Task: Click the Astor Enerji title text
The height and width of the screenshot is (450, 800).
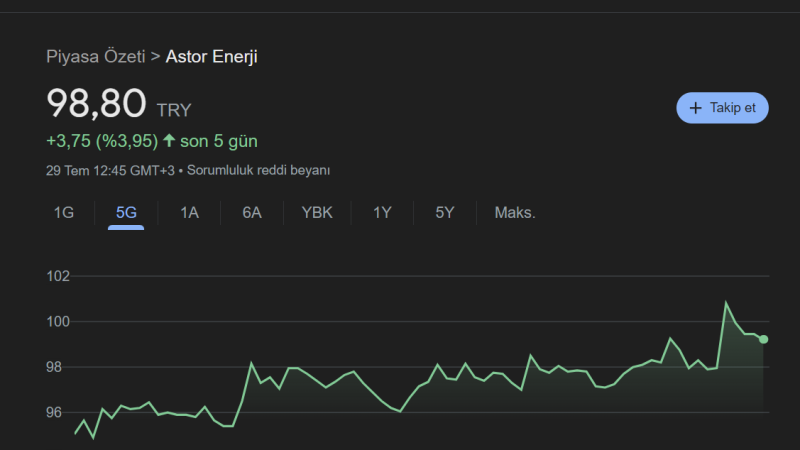Action: coord(211,57)
